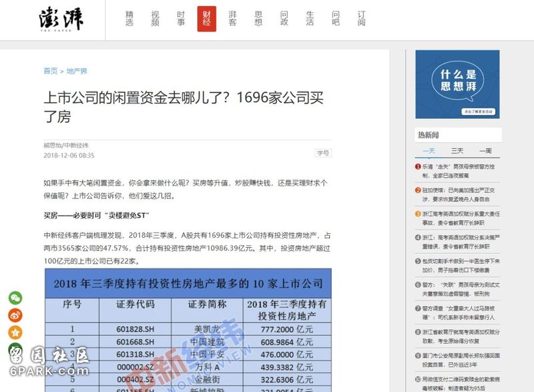Open the 问政 navigation item
This screenshot has width=534, height=392.
point(284,19)
